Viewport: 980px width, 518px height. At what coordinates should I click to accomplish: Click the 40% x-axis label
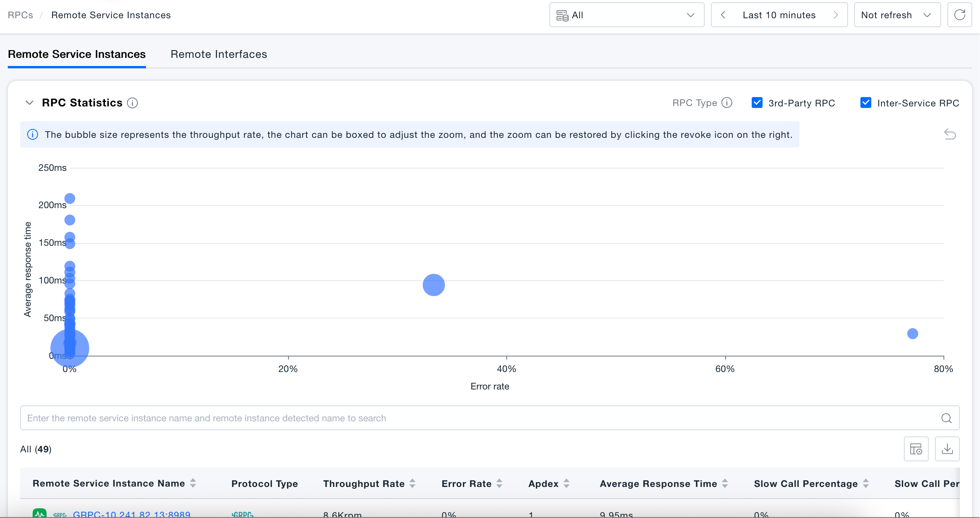pyautogui.click(x=506, y=369)
